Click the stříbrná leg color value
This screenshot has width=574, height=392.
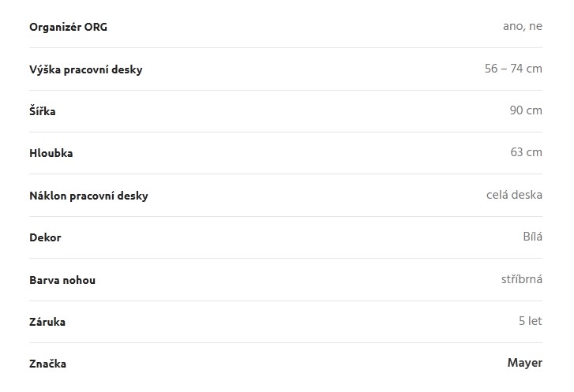[x=522, y=279]
